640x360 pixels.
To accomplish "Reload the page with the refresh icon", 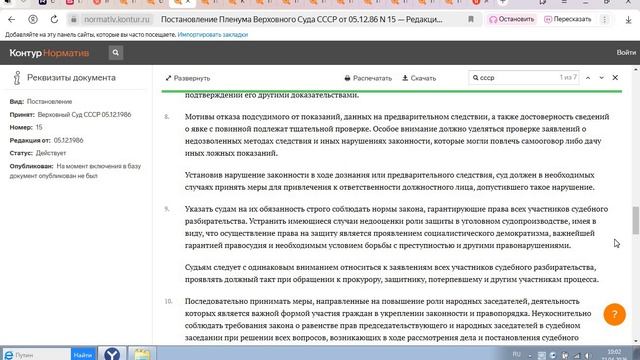I will 54,19.
